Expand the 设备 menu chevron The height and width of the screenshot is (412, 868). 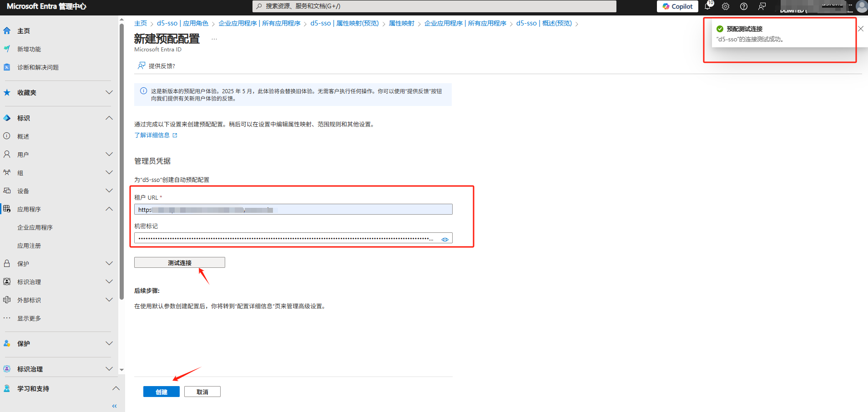(x=109, y=191)
